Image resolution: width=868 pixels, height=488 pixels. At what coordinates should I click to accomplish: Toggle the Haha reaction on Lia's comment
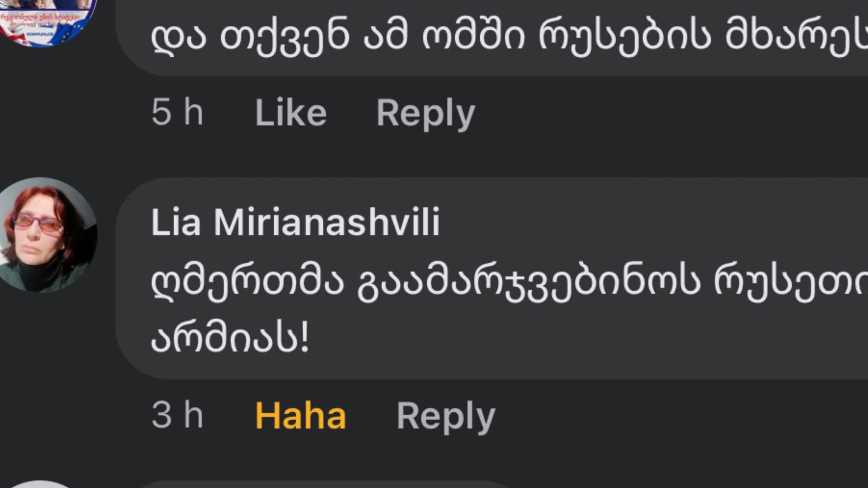(300, 416)
